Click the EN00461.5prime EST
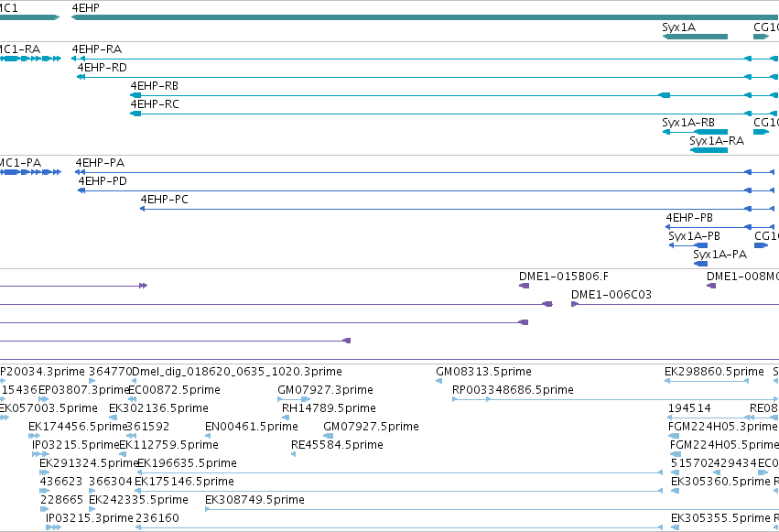 pyautogui.click(x=208, y=436)
